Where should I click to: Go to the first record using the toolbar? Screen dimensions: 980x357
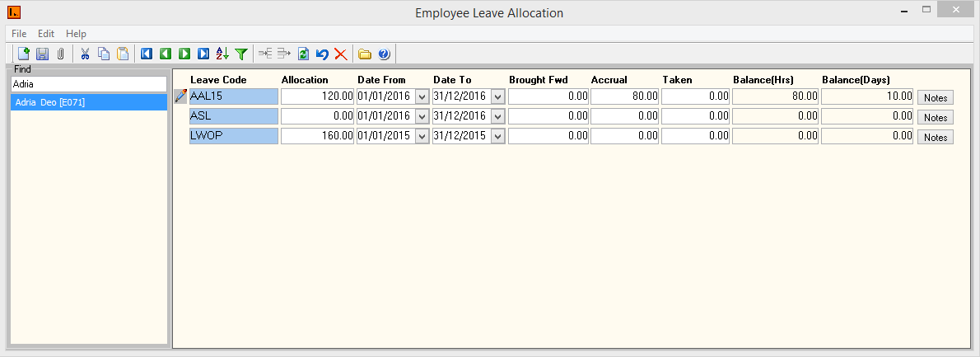(x=147, y=54)
